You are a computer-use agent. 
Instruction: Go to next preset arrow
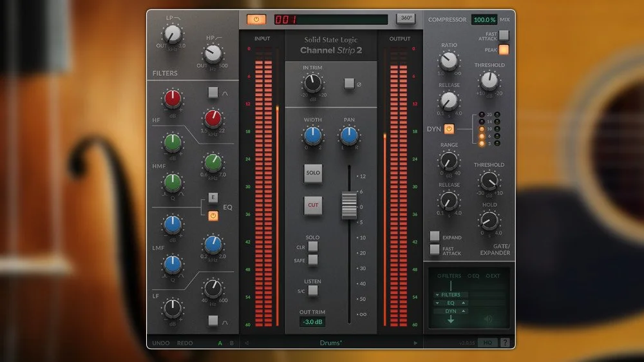coord(415,343)
